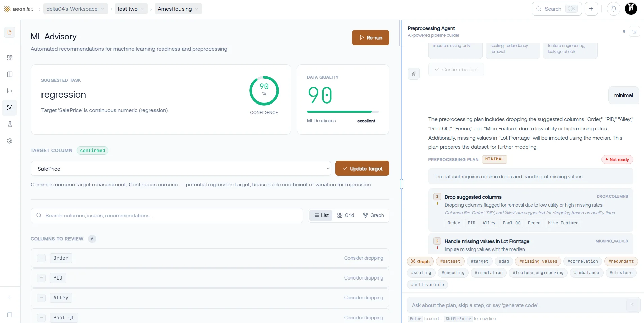The height and width of the screenshot is (323, 644).
Task: Click the agent rocket icon beside Confirm budget
Action: (x=414, y=74)
